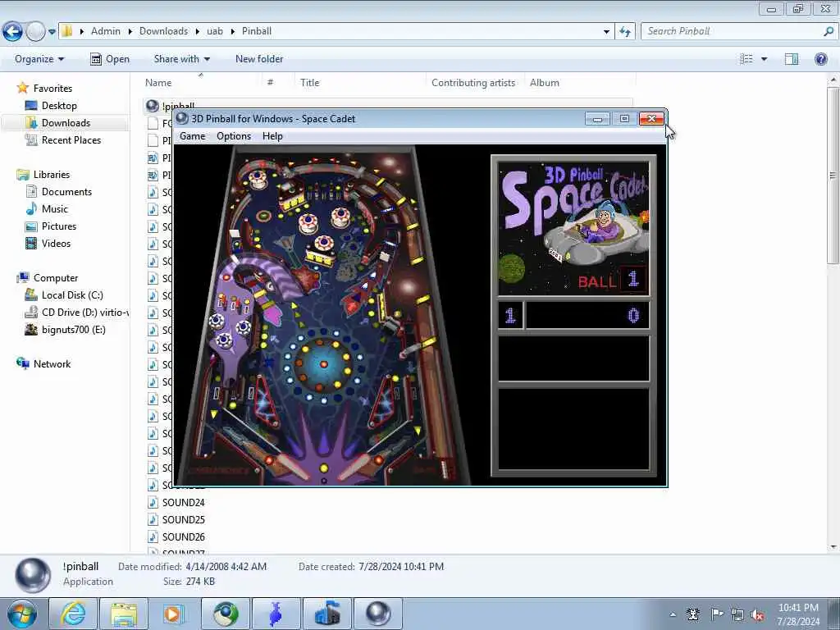
Task: Click the large pinball icon in details pane
Action: [x=33, y=575]
